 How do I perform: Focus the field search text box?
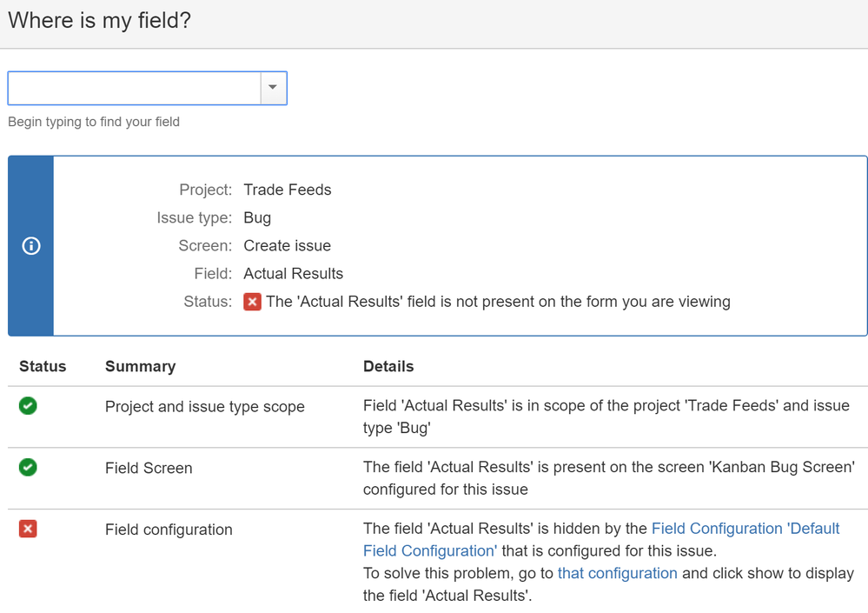(x=135, y=88)
